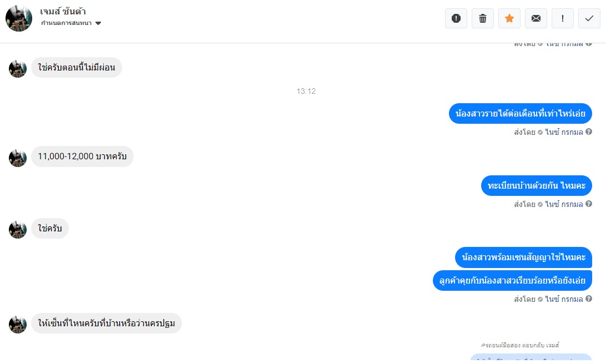Select the blue bubble น้องสาวพร้อมเซนสัญญาใช่ไหมคะ
606x364 pixels.
pyautogui.click(x=524, y=257)
